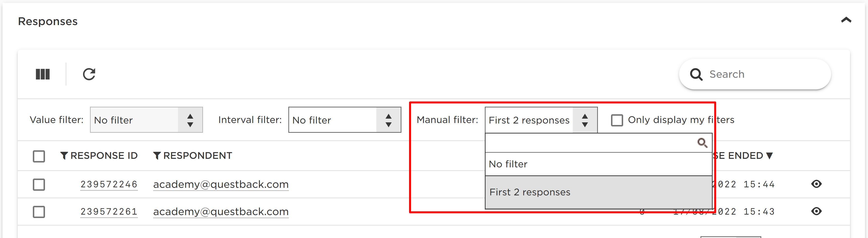Screen dimensions: 868x238
Task: Click the magnifier in Search box
Action: point(696,74)
